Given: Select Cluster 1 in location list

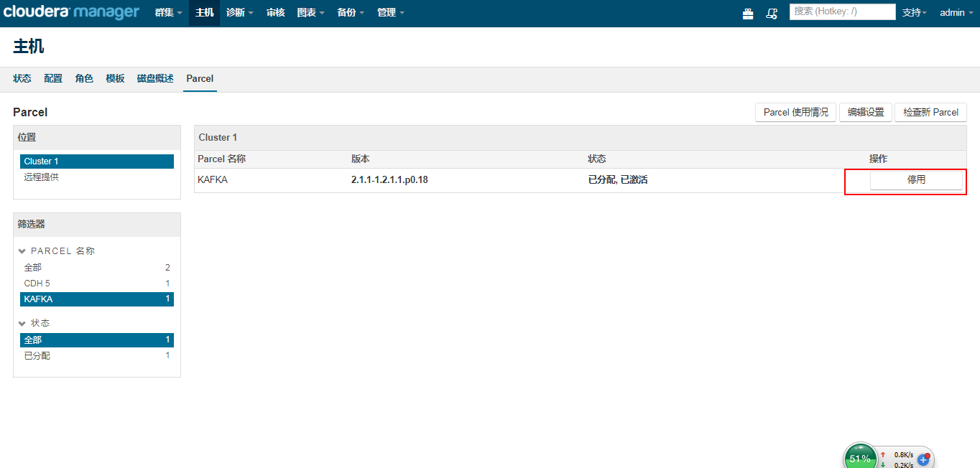Looking at the screenshot, I should (97, 162).
